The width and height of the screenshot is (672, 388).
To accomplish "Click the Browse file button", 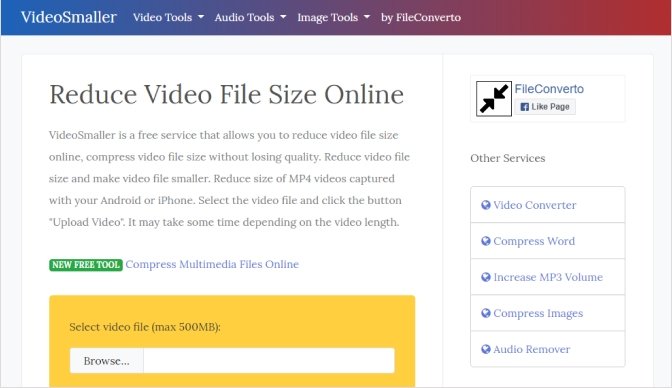I will [x=107, y=361].
